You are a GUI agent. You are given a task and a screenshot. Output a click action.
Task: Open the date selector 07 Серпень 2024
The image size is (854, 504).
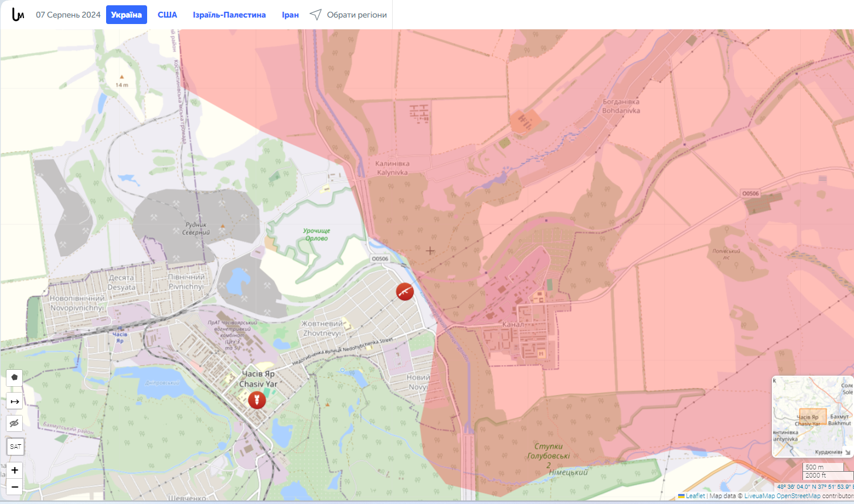[68, 15]
